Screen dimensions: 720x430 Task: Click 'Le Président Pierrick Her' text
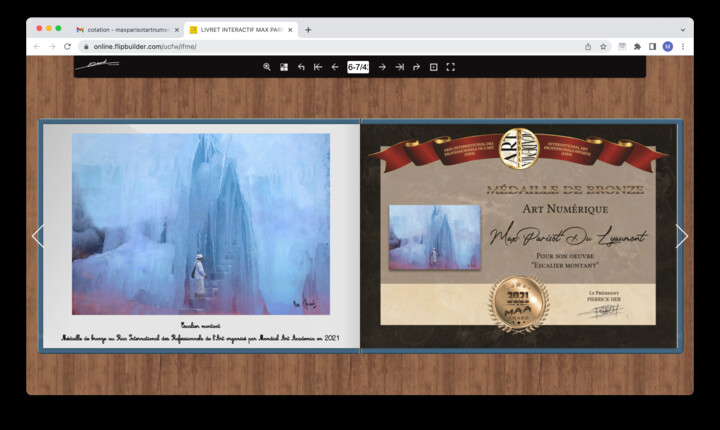click(x=604, y=296)
